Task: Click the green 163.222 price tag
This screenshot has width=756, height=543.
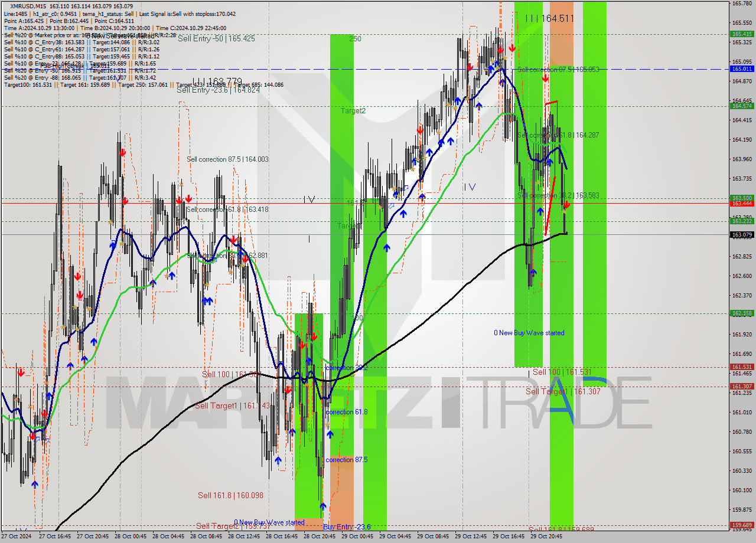Action: point(742,221)
